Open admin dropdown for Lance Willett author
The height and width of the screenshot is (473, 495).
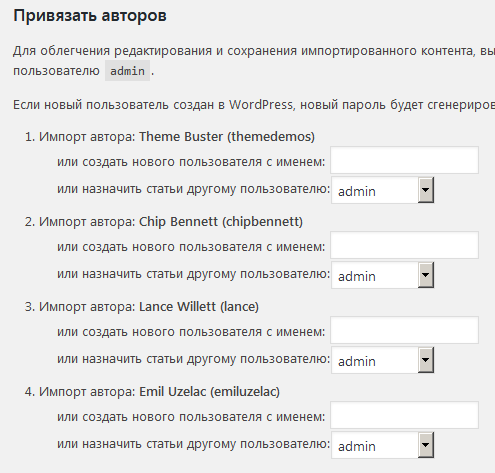click(383, 360)
